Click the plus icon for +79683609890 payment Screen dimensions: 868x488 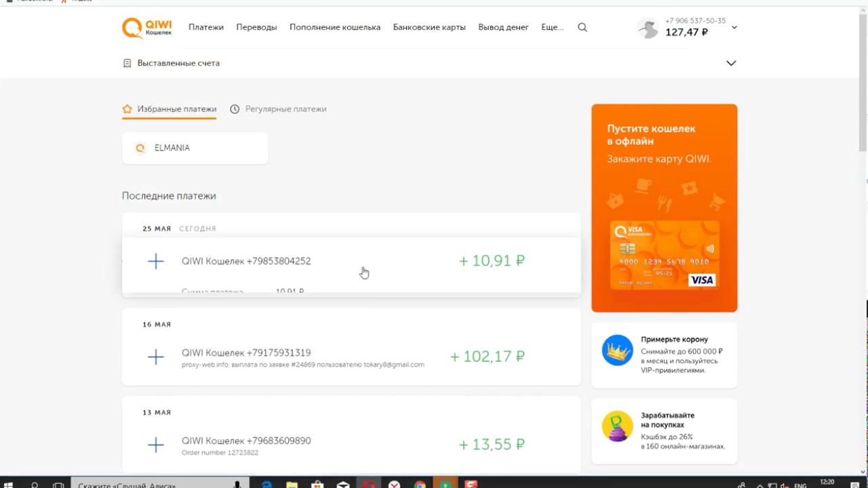point(156,445)
